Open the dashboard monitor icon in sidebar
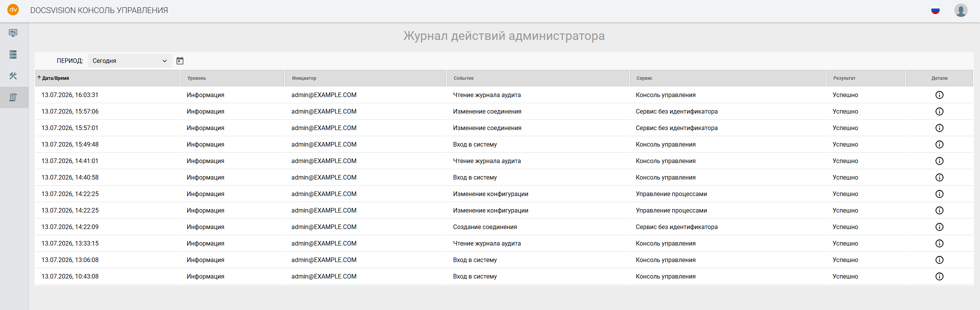The width and height of the screenshot is (980, 310). [13, 33]
